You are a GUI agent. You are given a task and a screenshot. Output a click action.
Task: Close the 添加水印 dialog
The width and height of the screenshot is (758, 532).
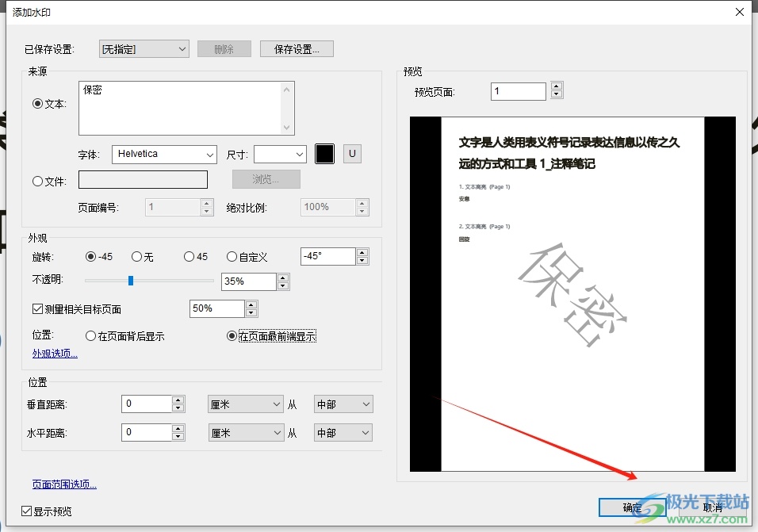[740, 12]
